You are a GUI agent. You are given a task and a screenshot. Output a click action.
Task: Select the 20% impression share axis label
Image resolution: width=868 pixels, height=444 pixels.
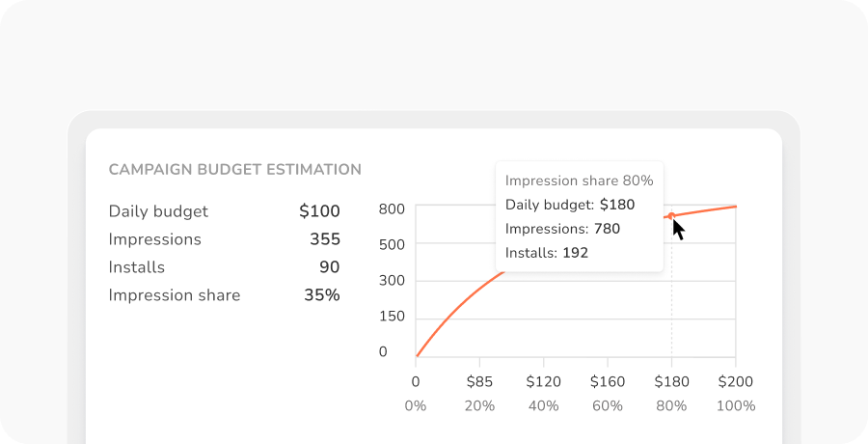[479, 406]
